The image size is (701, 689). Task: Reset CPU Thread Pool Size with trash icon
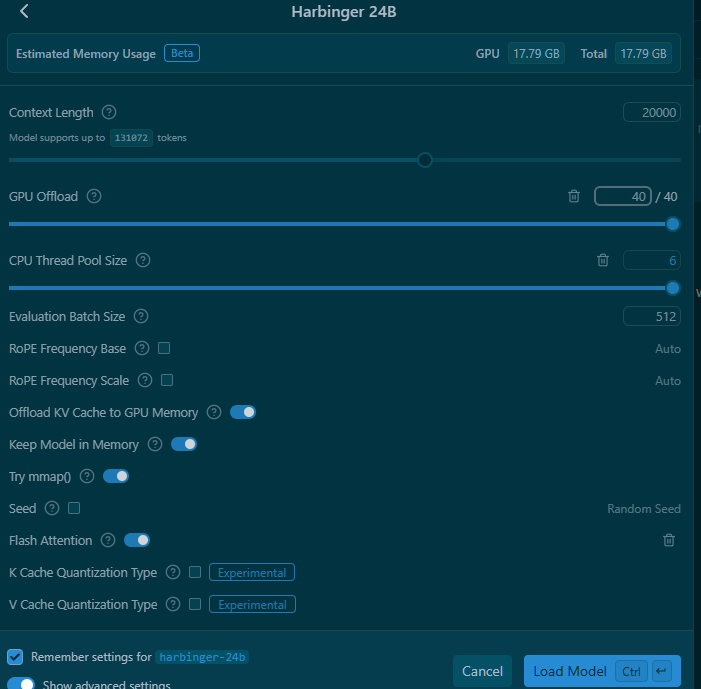603,260
